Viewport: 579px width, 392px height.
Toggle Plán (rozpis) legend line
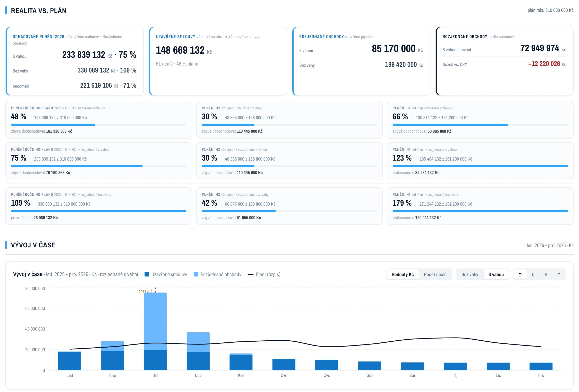point(250,274)
